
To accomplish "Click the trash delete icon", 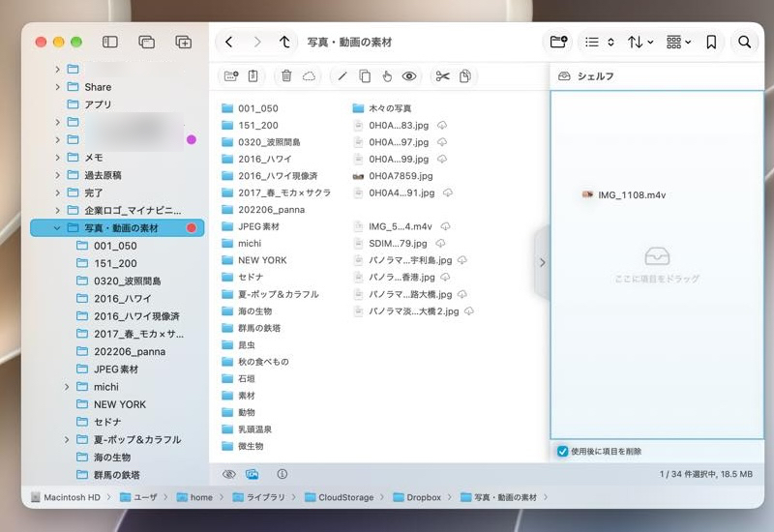I will click(286, 76).
